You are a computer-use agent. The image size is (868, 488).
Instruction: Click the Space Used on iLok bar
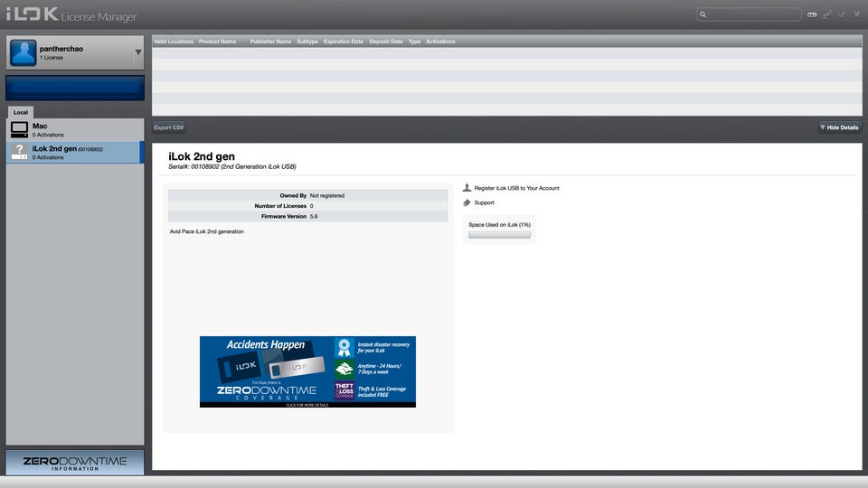[499, 235]
